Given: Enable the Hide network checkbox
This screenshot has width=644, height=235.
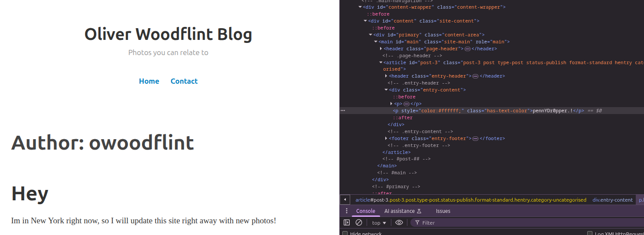Looking at the screenshot, I should tap(345, 234).
